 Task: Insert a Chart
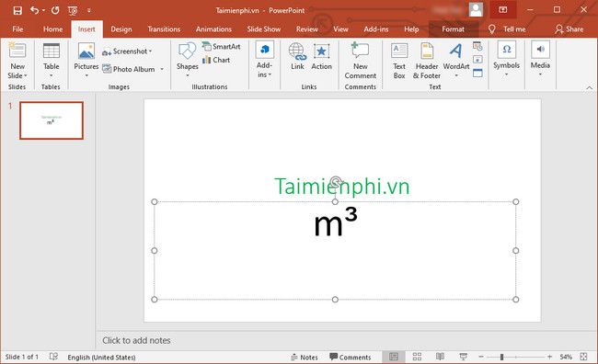pyautogui.click(x=216, y=60)
